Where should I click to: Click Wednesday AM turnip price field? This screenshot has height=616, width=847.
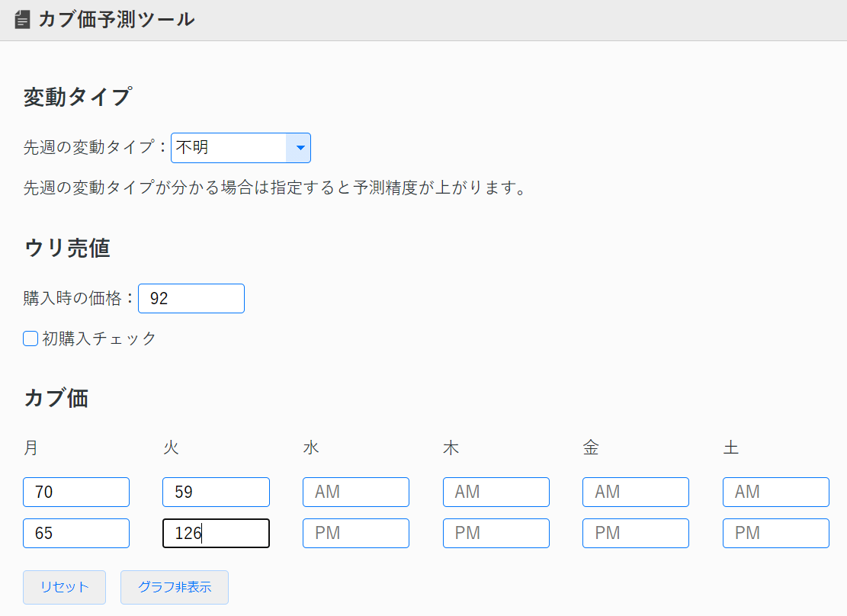pyautogui.click(x=355, y=492)
